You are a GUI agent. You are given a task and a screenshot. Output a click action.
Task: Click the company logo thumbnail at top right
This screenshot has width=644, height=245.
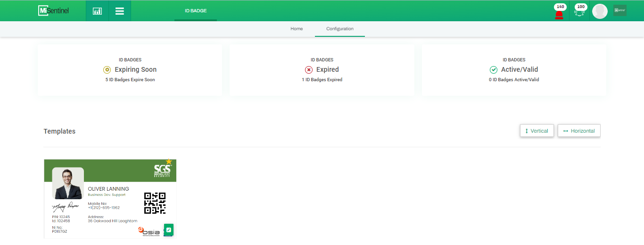(x=619, y=10)
